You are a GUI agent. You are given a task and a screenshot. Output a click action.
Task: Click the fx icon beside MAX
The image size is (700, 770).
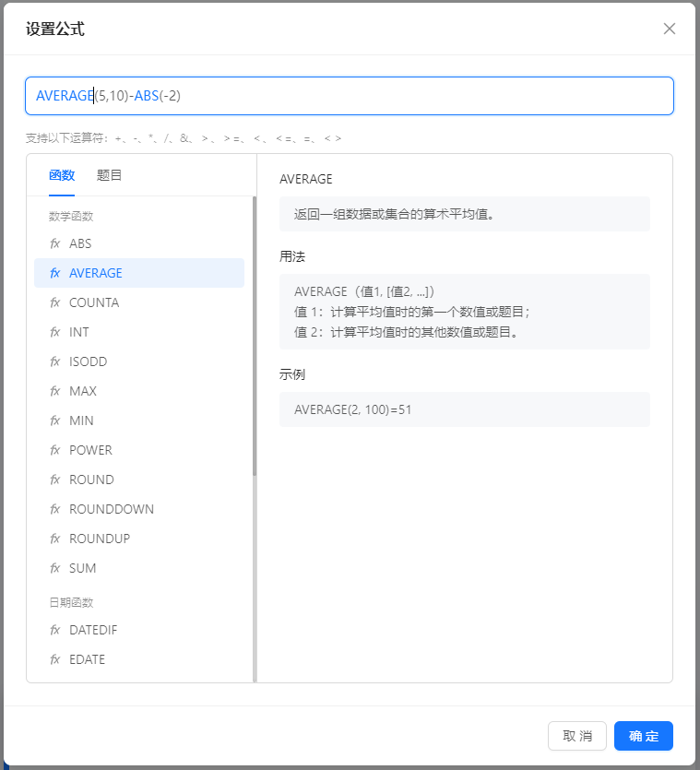coord(55,391)
